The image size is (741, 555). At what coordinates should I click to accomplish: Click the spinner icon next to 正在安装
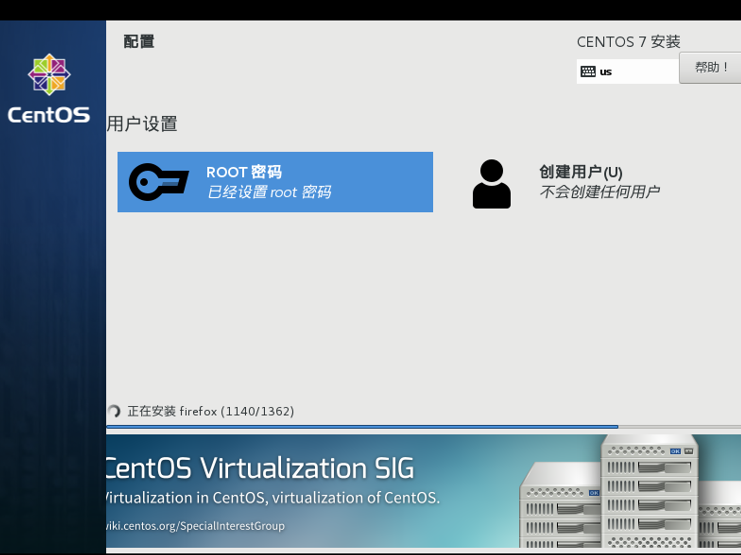click(113, 411)
